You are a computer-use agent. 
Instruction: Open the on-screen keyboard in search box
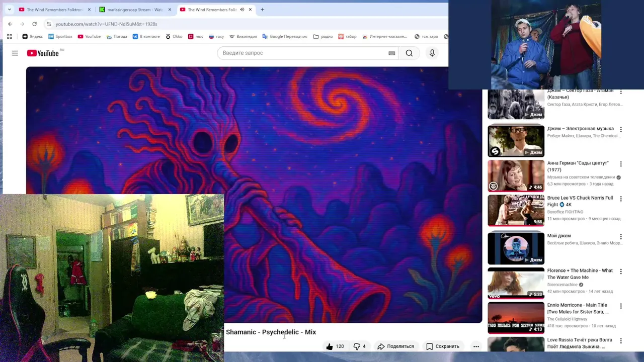[x=392, y=53]
